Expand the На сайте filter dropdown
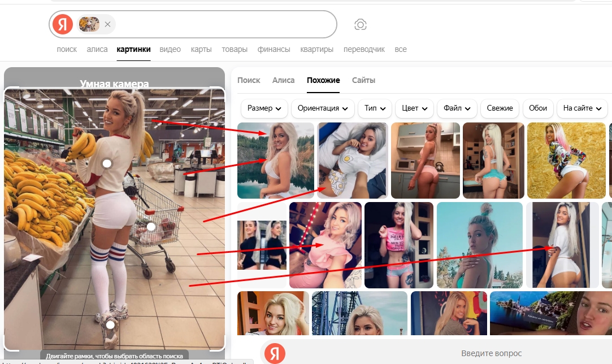 pos(582,108)
